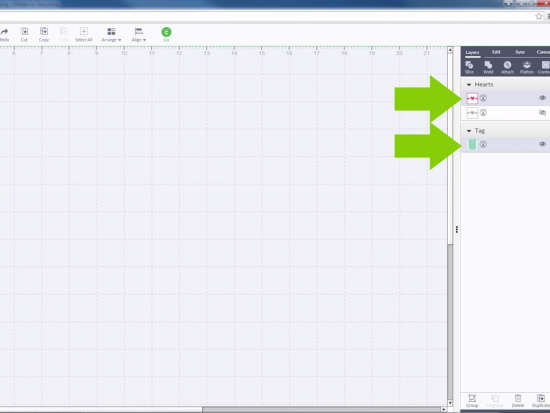Click the Attach tool
The width and height of the screenshot is (550, 413).
pos(507,67)
